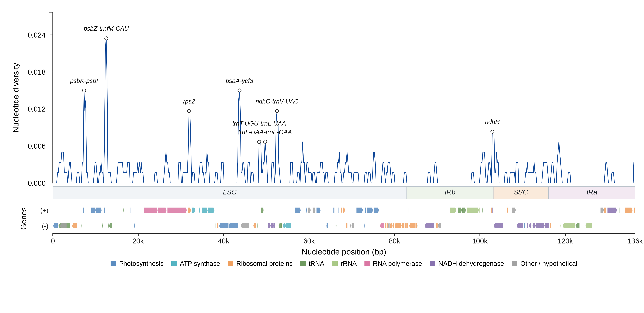Click the ndhH peak marker circle
Viewport: 644px width, 313px height.
point(492,132)
